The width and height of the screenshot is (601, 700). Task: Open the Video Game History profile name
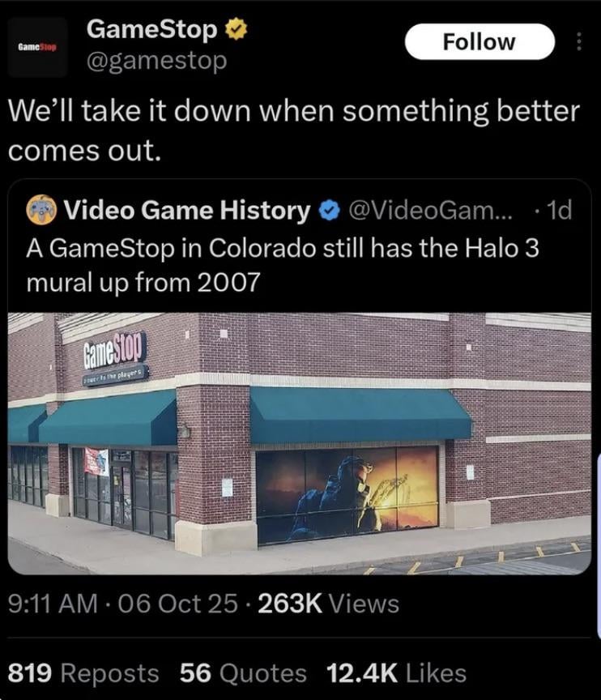coord(186,211)
